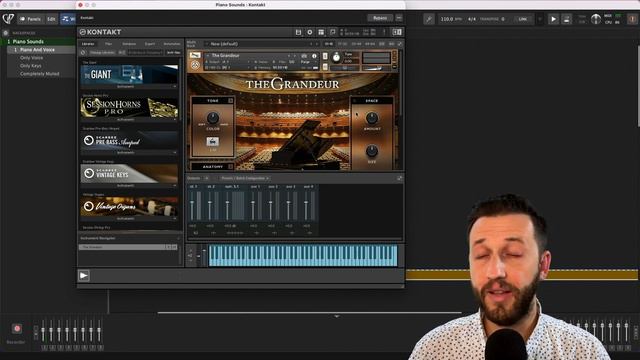Turn the Space Size knob

click(x=372, y=151)
